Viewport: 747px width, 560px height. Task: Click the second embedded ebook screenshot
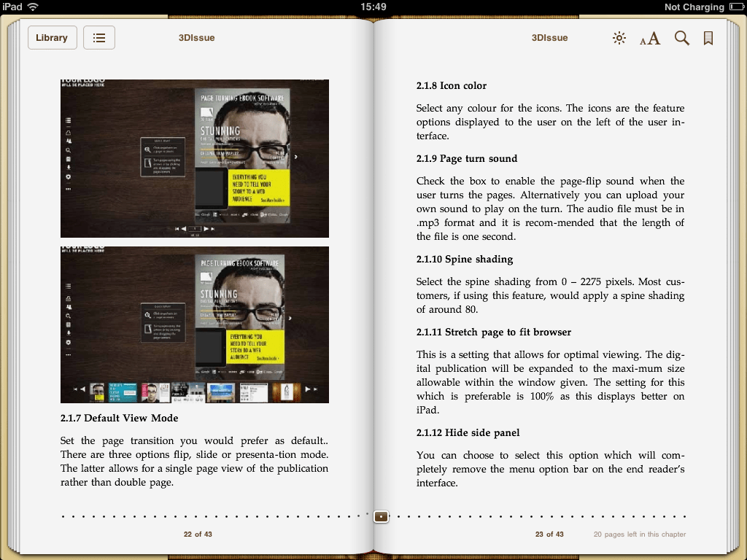click(194, 324)
